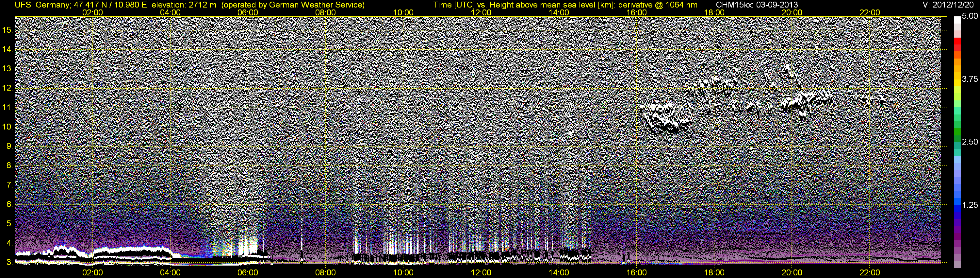Click the "3.75" color bar label

970,79
